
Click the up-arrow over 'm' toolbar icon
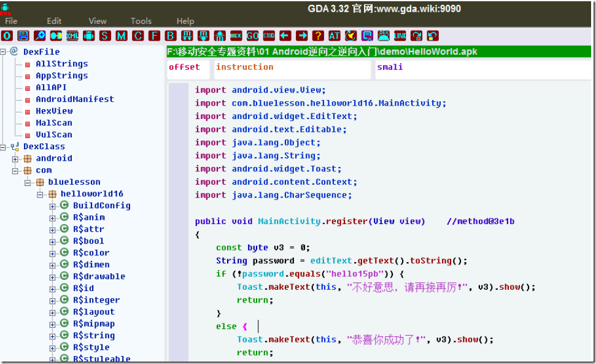[x=220, y=36]
